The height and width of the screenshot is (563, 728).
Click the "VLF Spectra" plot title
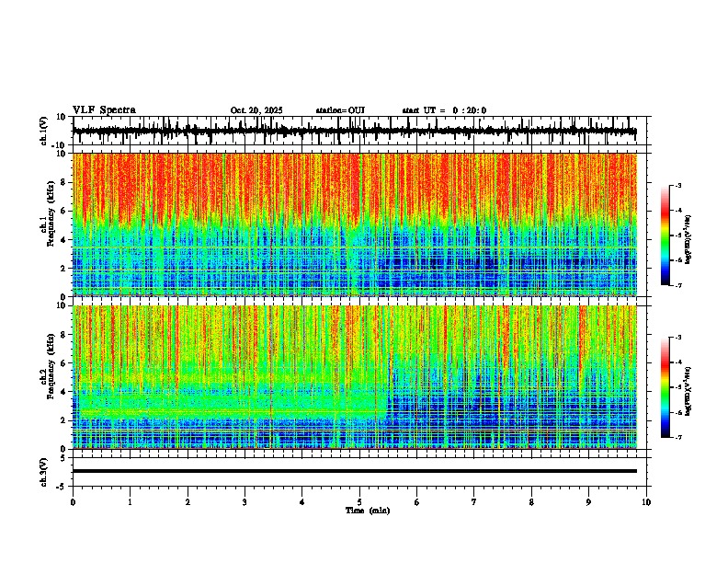click(104, 110)
